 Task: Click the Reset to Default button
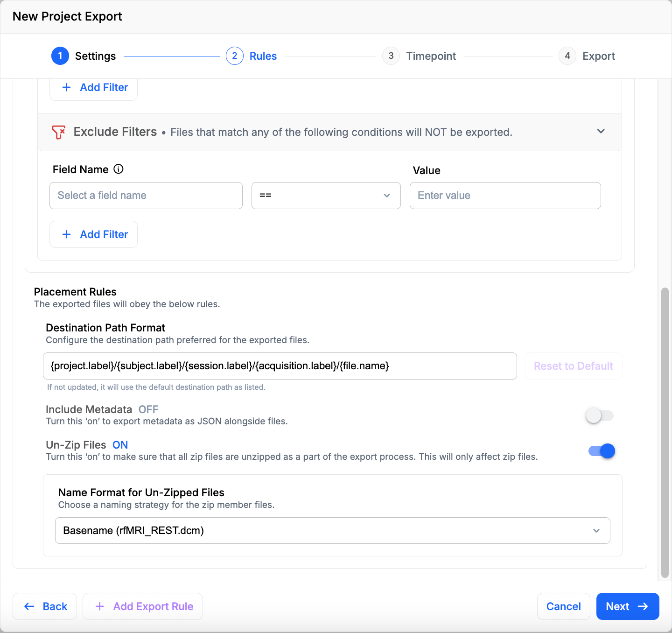pyautogui.click(x=573, y=366)
